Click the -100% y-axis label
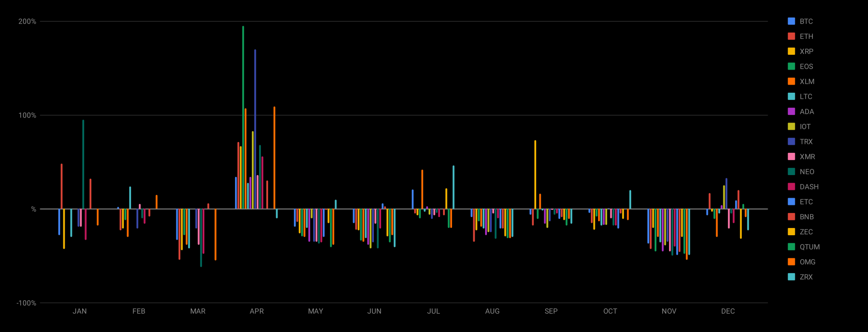 click(x=26, y=303)
